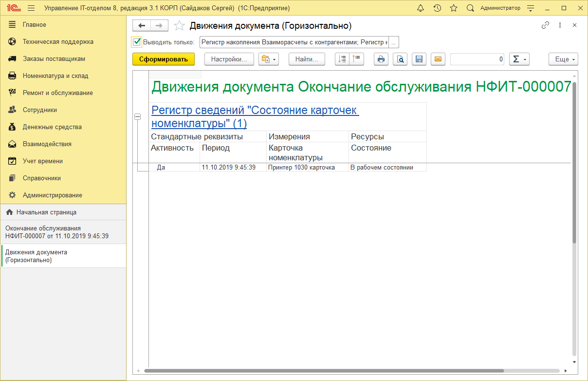This screenshot has width=588, height=381.
Task: Open history via clock icon
Action: [437, 8]
